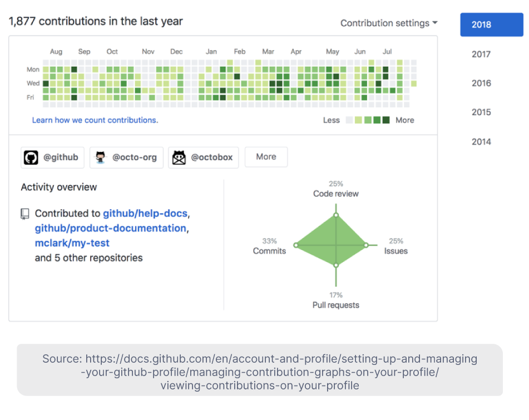
Task: Switch to the 2017 contributions view
Action: (481, 54)
